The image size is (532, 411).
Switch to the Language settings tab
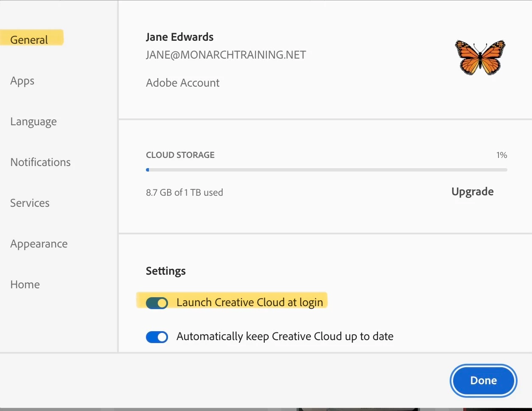point(34,122)
